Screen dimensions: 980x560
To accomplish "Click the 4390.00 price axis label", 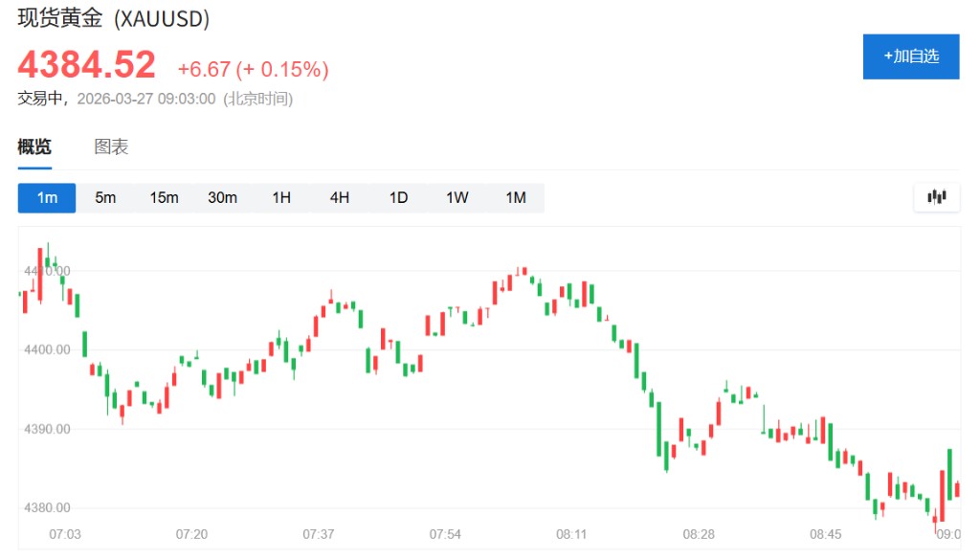I will (47, 429).
